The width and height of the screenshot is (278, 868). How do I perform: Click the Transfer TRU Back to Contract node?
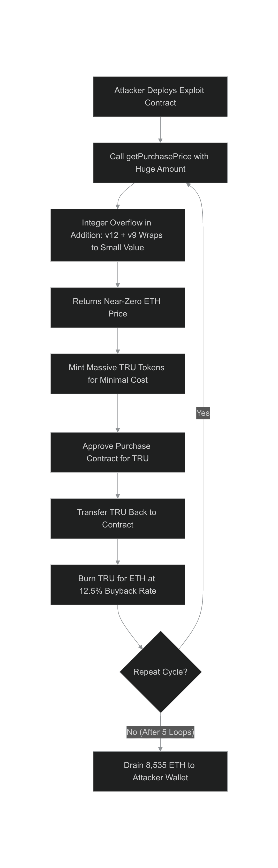tap(117, 518)
